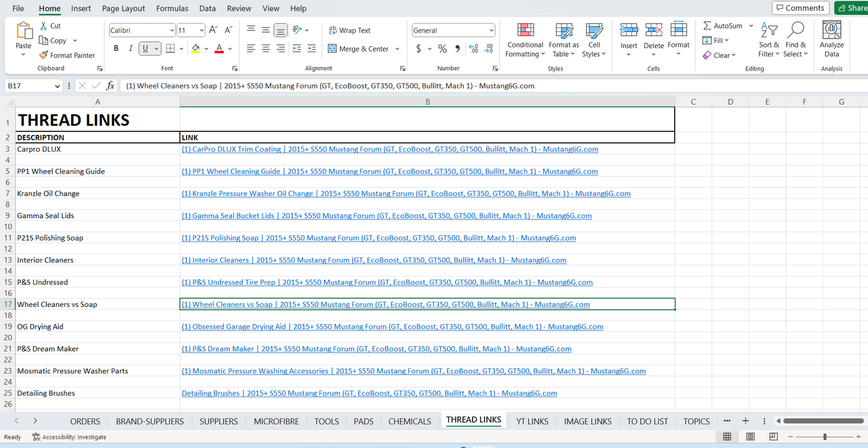The height and width of the screenshot is (448, 868).
Task: Apply Percent Style number format
Action: 442,49
